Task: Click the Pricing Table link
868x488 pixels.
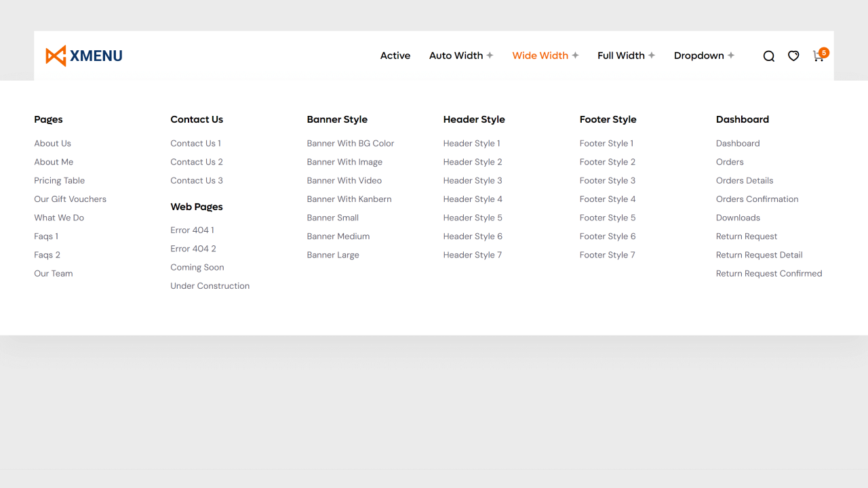Action: (59, 180)
